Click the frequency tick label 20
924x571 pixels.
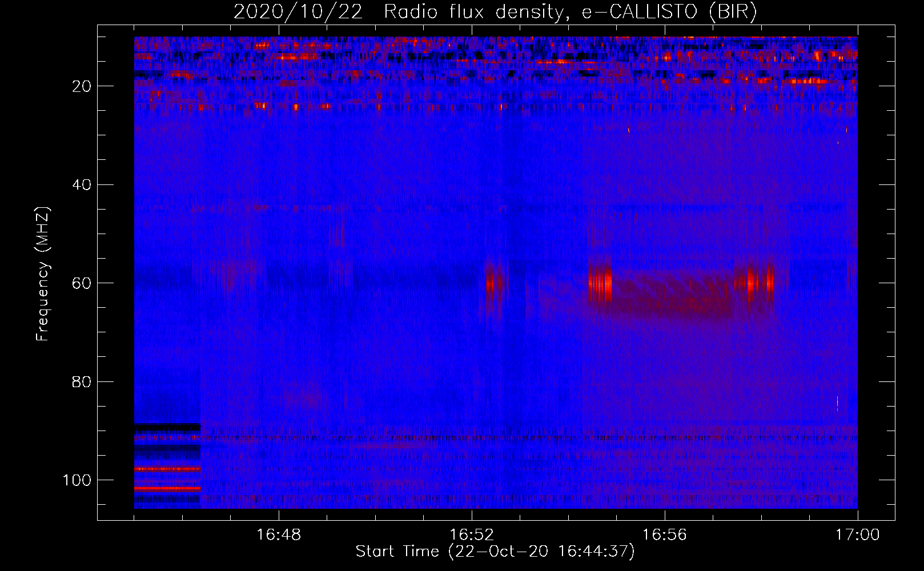click(x=82, y=86)
